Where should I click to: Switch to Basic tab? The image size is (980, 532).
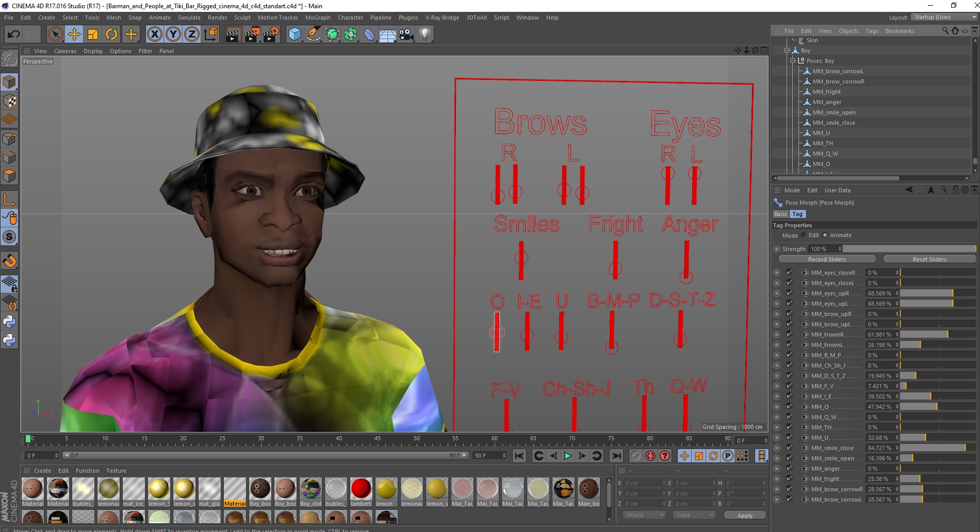tap(780, 214)
